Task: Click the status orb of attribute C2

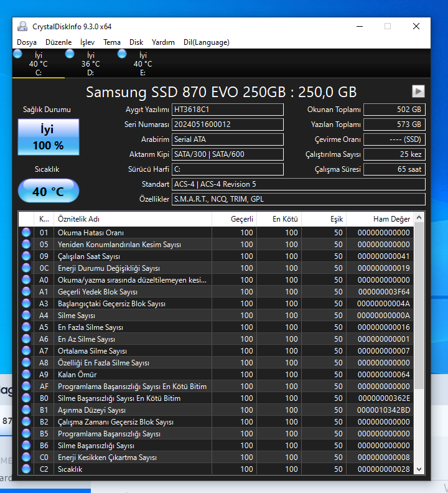Action: [x=26, y=469]
